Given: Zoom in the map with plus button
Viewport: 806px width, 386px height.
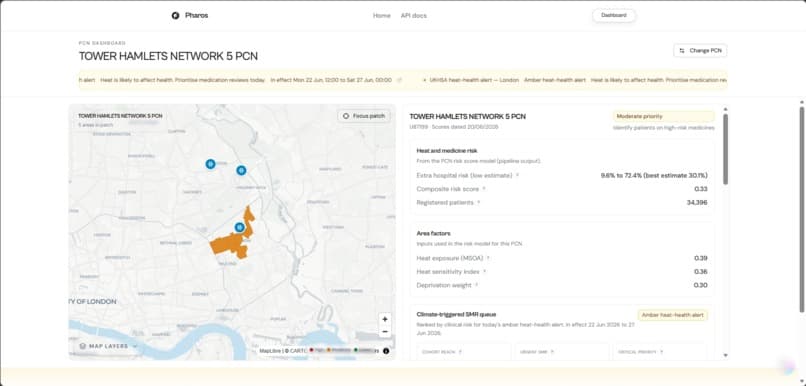Looking at the screenshot, I should (x=384, y=319).
